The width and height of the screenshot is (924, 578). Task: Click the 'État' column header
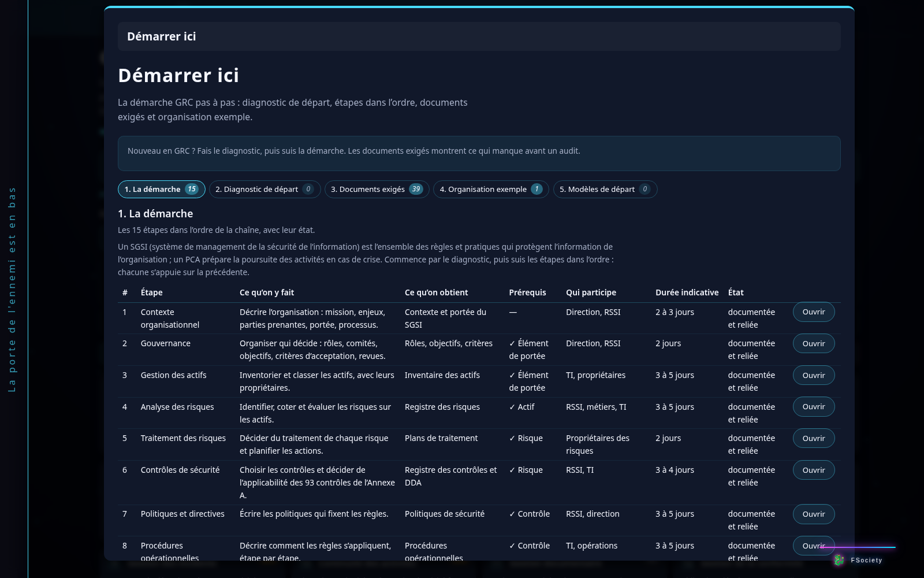pyautogui.click(x=736, y=292)
